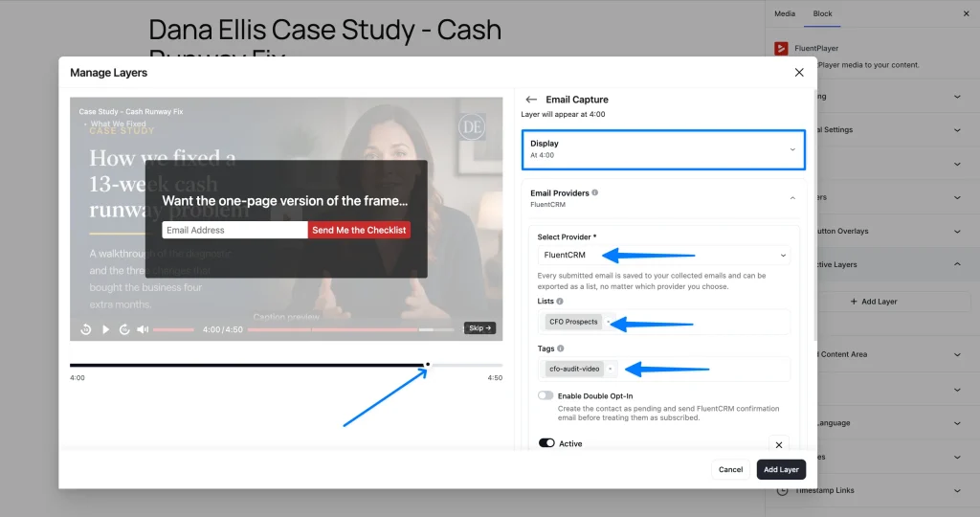Click the FluentPlayer block icon in sidebar
This screenshot has width=980, height=517.
pyautogui.click(x=781, y=48)
